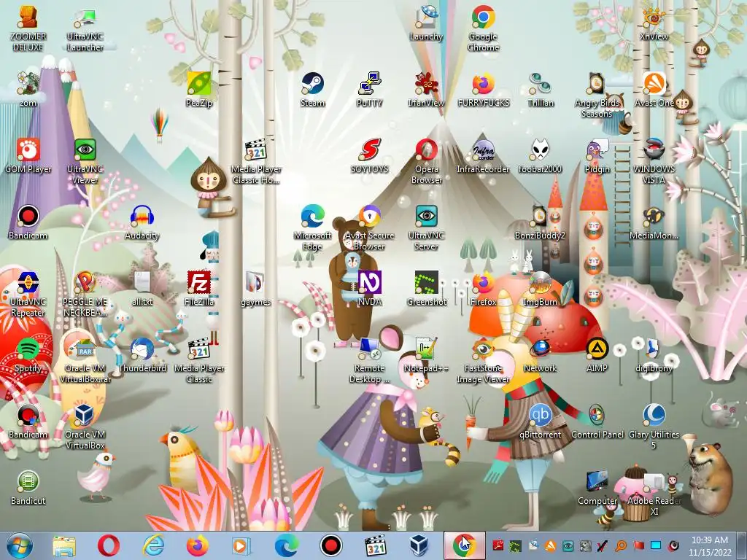The height and width of the screenshot is (560, 747).
Task: Open the MediaMonkey desktop shortcut
Action: click(x=654, y=222)
